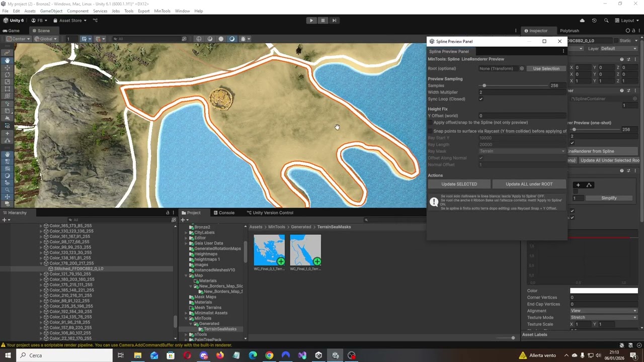The width and height of the screenshot is (644, 362).
Task: Open File Explorer from taskbar
Action: [137, 355]
